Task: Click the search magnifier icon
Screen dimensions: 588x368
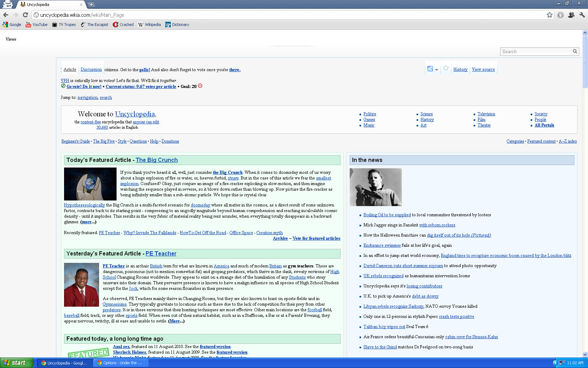Action: (x=575, y=52)
